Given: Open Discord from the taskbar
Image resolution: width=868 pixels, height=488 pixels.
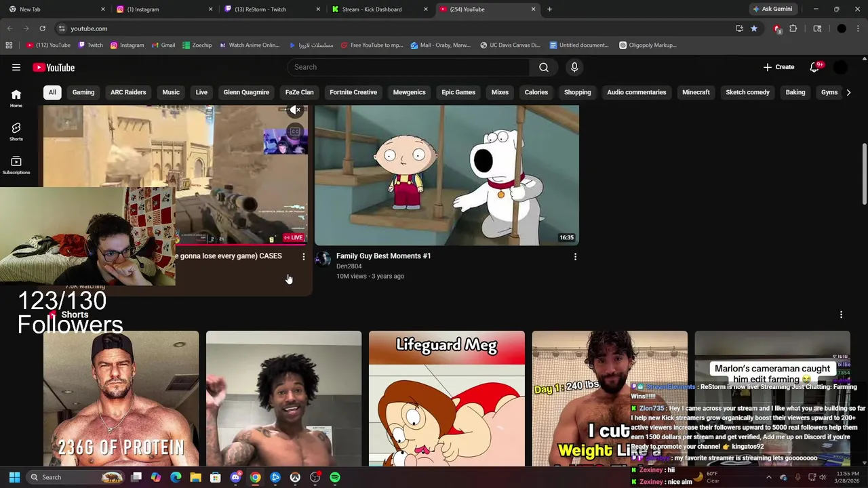Looking at the screenshot, I should (235, 477).
